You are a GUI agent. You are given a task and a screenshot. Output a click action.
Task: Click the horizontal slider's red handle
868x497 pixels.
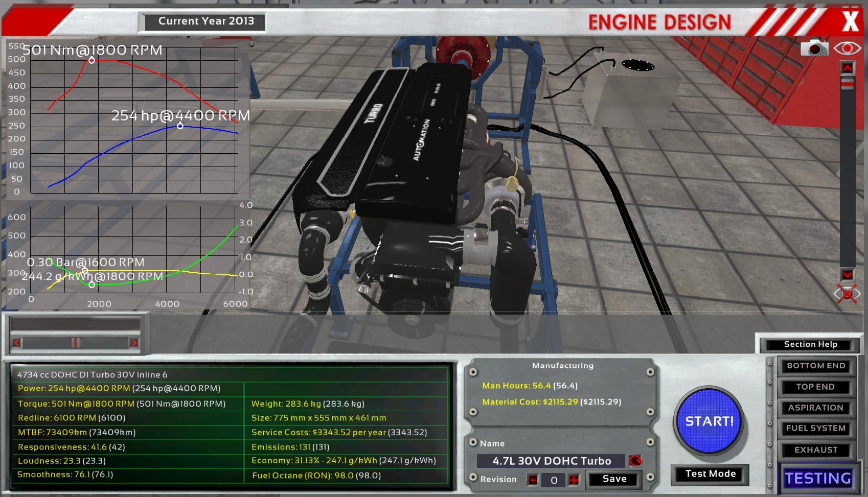tap(75, 343)
